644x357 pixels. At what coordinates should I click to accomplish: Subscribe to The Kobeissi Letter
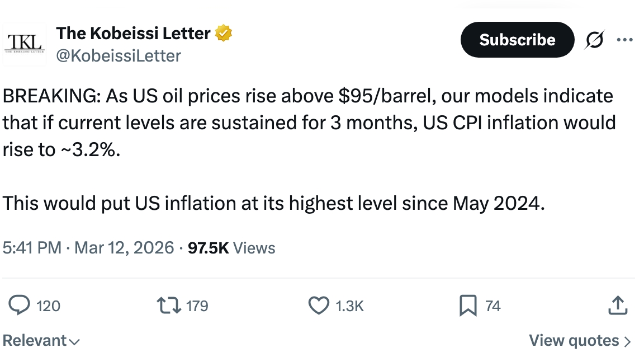point(517,40)
